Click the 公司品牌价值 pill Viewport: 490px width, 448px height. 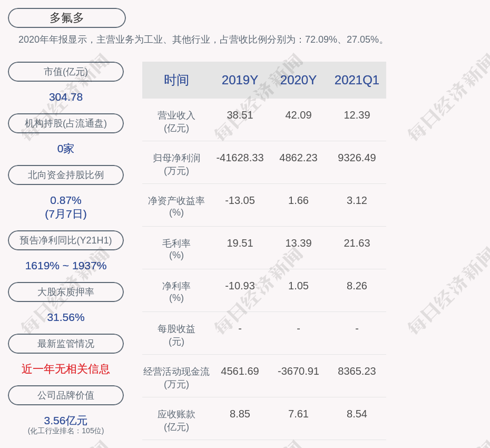click(x=66, y=395)
